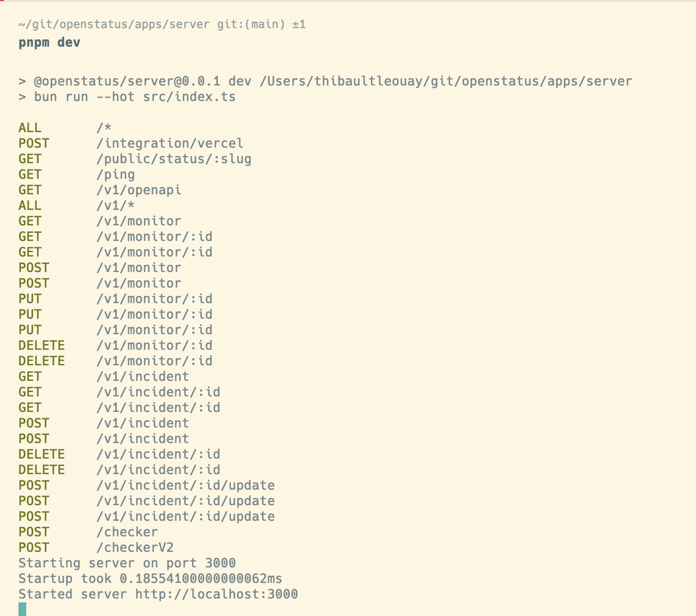The image size is (696, 616).
Task: Click the @openstatus/server@0.0.1 package name
Action: 126,81
